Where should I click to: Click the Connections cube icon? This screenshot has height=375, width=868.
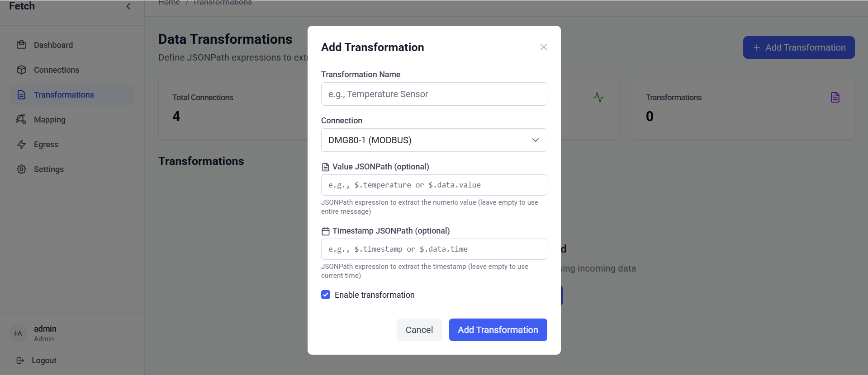coord(21,70)
